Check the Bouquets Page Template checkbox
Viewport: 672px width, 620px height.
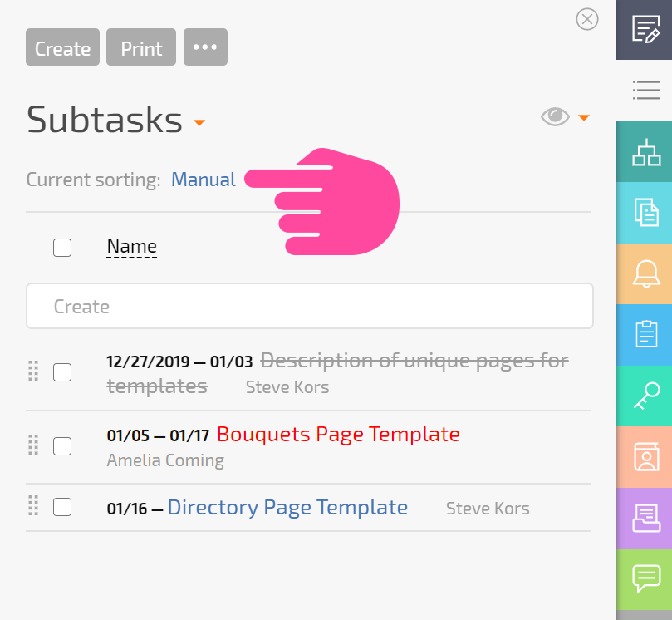62,446
